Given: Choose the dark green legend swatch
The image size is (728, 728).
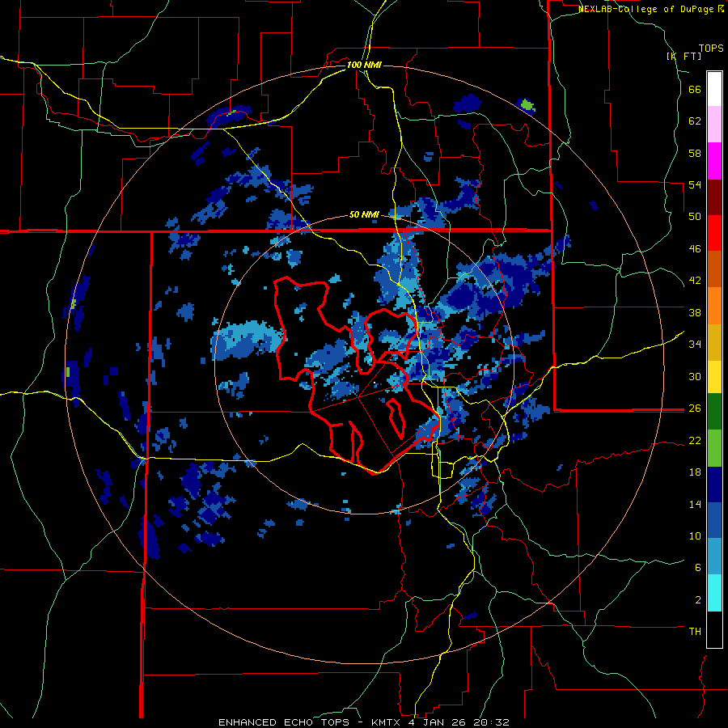Looking at the screenshot, I should (x=714, y=412).
